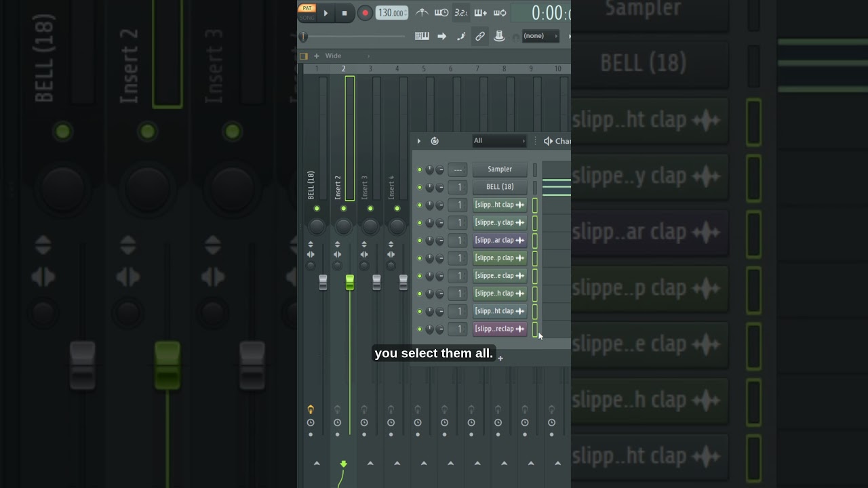Image resolution: width=868 pixels, height=488 pixels.
Task: Select the pink slipp..reclap channel button
Action: [x=500, y=329]
